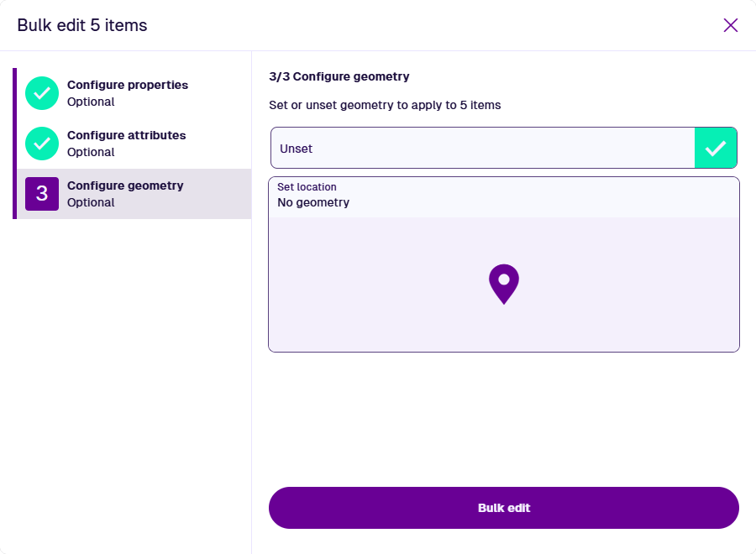Click the Configure properties green checkmark icon
The image size is (756, 554).
tap(42, 93)
